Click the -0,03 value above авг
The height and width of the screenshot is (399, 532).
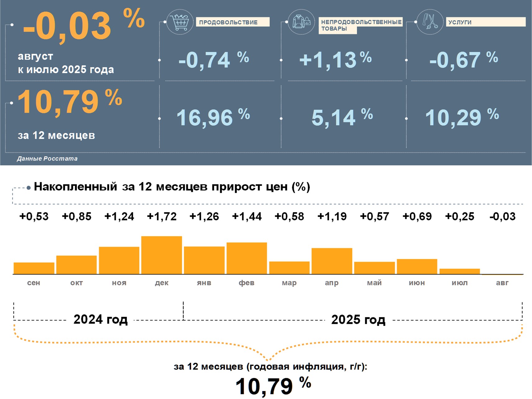(502, 216)
